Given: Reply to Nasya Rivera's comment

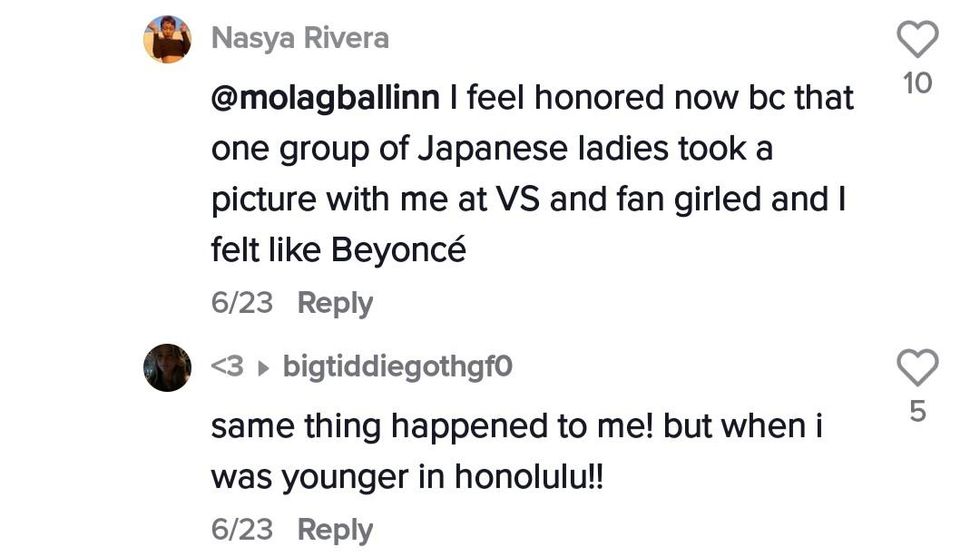Looking at the screenshot, I should (335, 303).
